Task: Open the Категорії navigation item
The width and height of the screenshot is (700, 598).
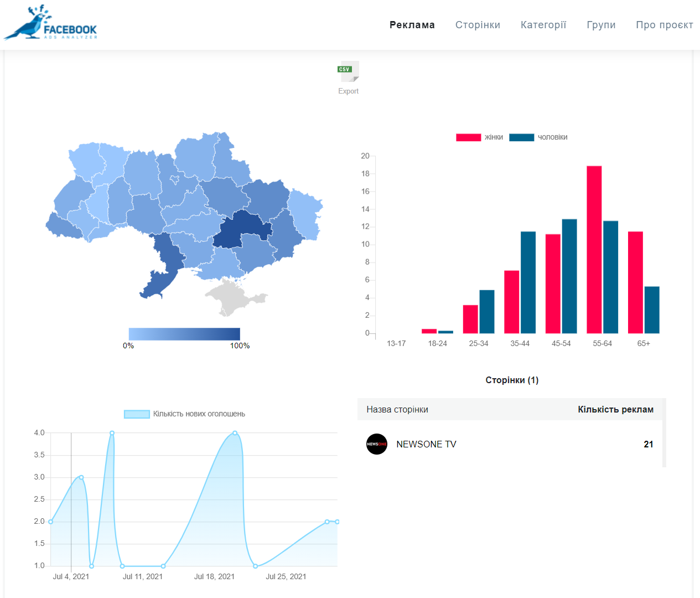Action: pyautogui.click(x=543, y=25)
